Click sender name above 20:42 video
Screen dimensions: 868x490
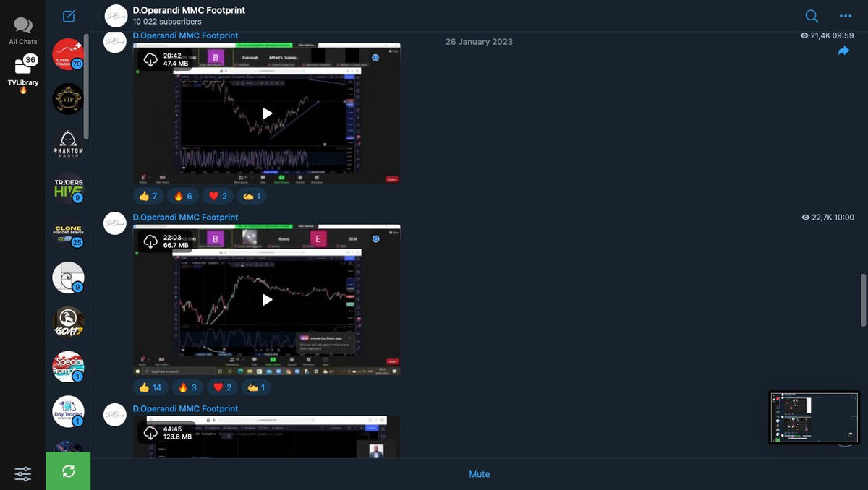tap(185, 35)
